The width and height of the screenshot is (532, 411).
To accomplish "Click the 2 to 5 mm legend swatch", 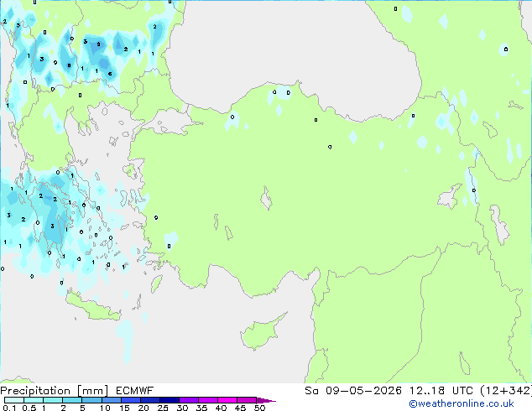I will pyautogui.click(x=72, y=400).
